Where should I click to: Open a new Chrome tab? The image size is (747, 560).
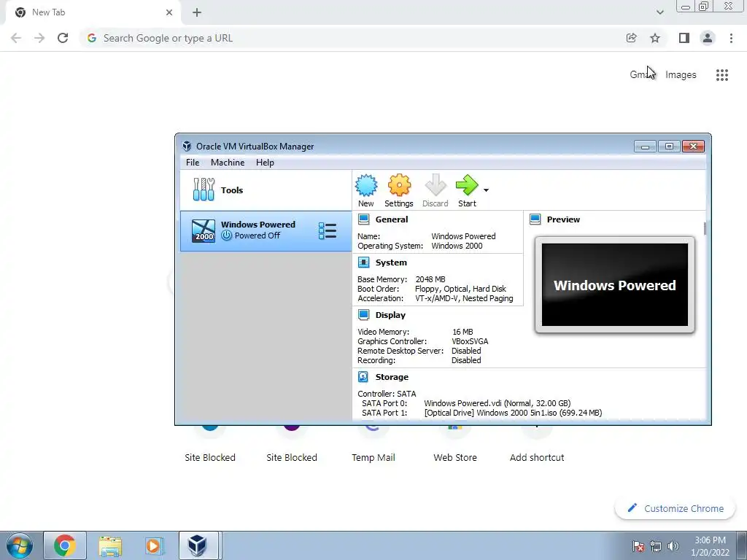[x=197, y=12]
